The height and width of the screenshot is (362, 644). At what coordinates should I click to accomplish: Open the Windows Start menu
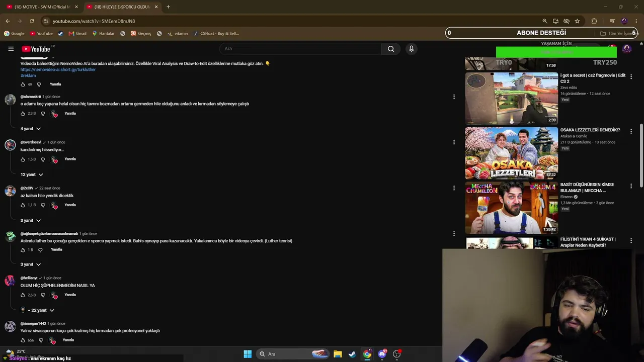point(248,354)
